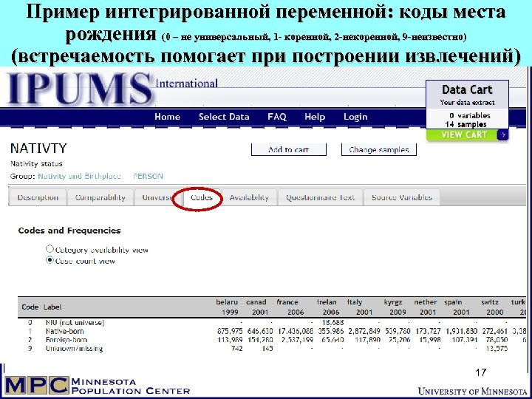Switch to the Availability tab
Image resolution: width=532 pixels, height=399 pixels.
(249, 197)
